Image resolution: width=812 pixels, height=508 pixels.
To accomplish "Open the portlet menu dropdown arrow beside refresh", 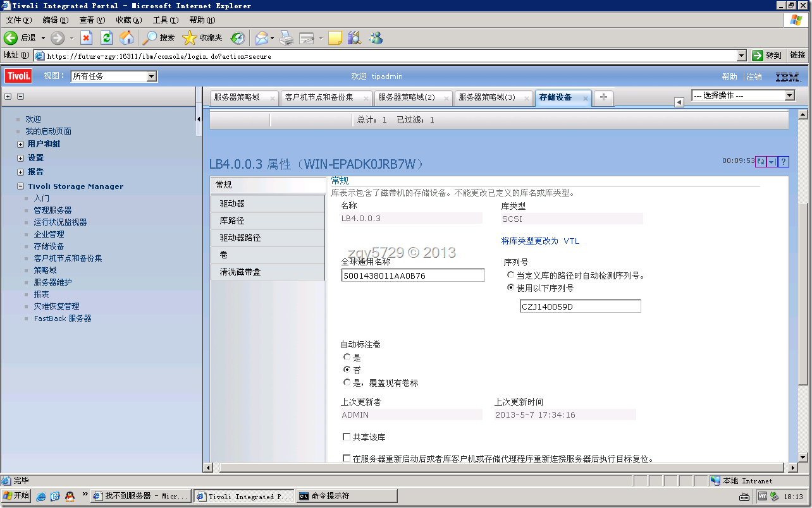I will [x=772, y=162].
